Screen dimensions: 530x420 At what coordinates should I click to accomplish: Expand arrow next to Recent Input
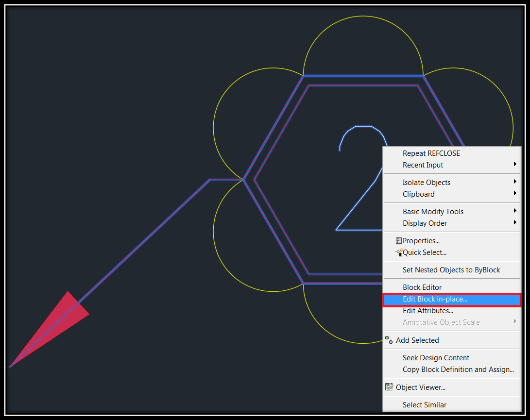coord(515,164)
